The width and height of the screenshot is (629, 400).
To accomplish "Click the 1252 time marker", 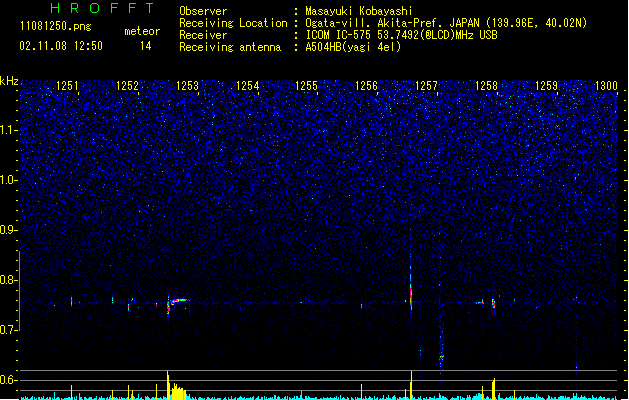I will (x=127, y=86).
